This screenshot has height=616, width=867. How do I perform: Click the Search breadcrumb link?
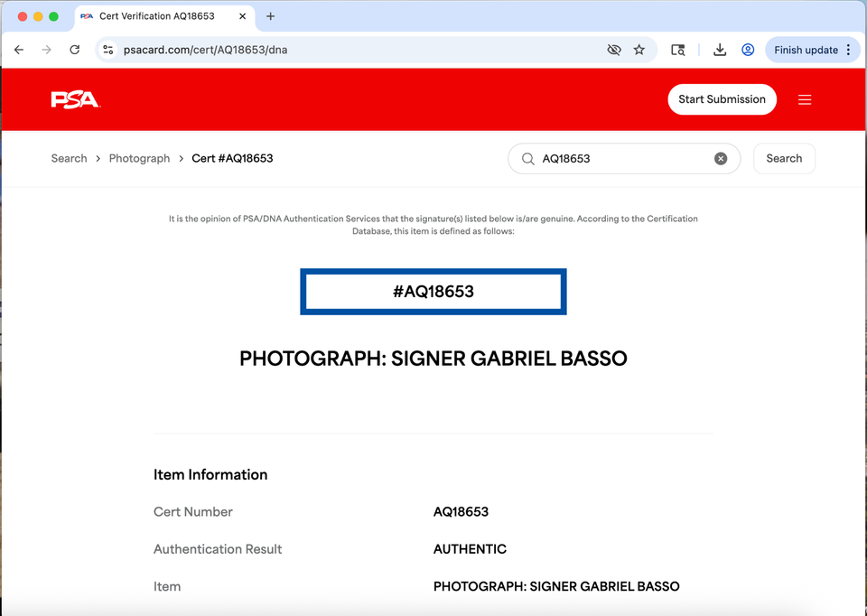pyautogui.click(x=69, y=158)
